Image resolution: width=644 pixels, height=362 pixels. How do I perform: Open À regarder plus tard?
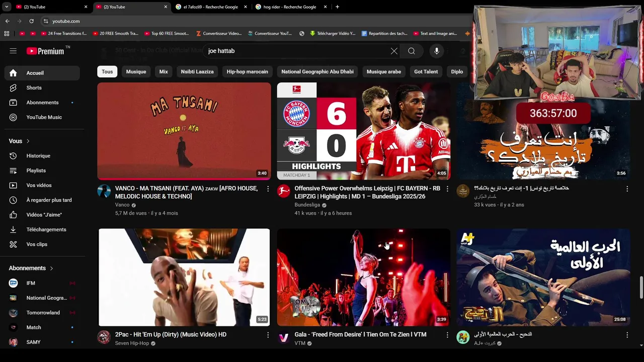click(42, 200)
